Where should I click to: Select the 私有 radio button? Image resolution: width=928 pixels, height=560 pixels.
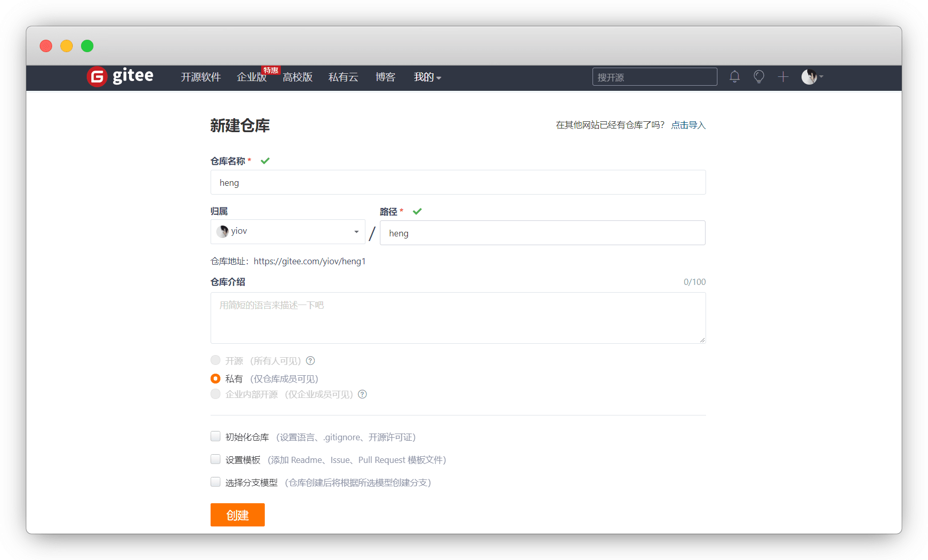216,379
